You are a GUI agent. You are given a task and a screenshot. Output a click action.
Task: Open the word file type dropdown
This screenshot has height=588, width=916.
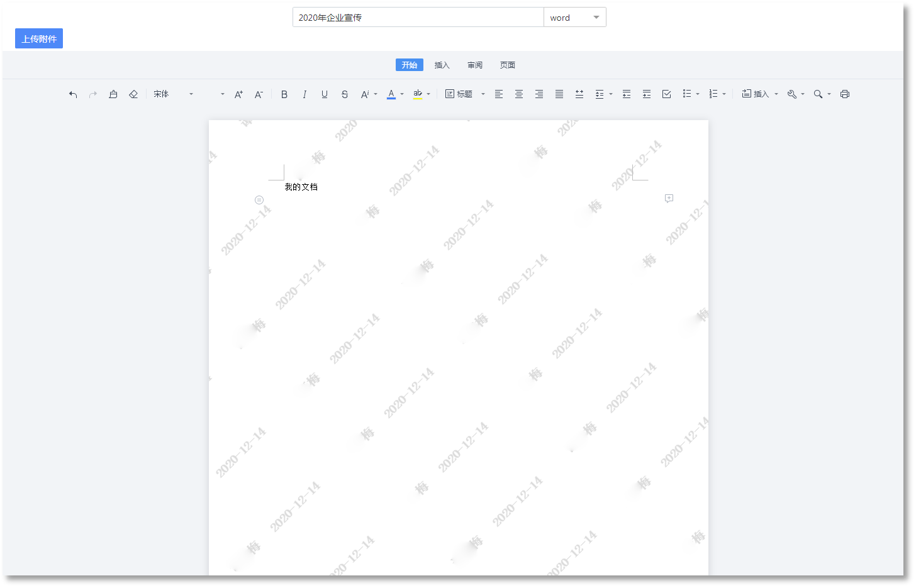[574, 18]
